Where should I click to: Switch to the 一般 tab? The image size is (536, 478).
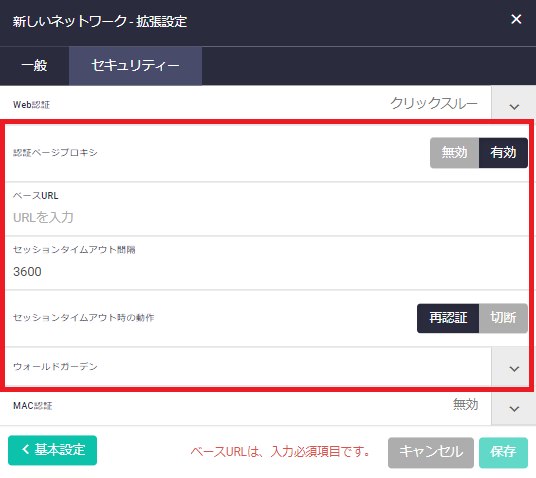tap(34, 66)
